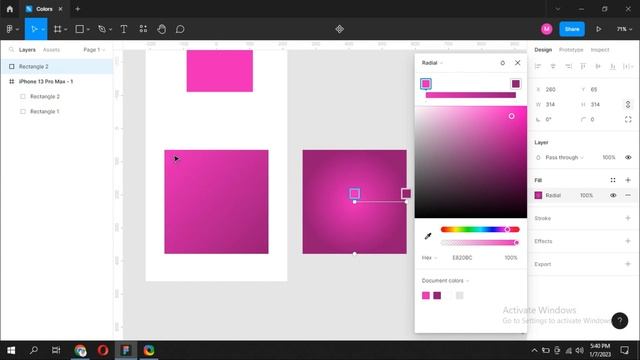Toggle layer visibility eye icon

coord(628,157)
